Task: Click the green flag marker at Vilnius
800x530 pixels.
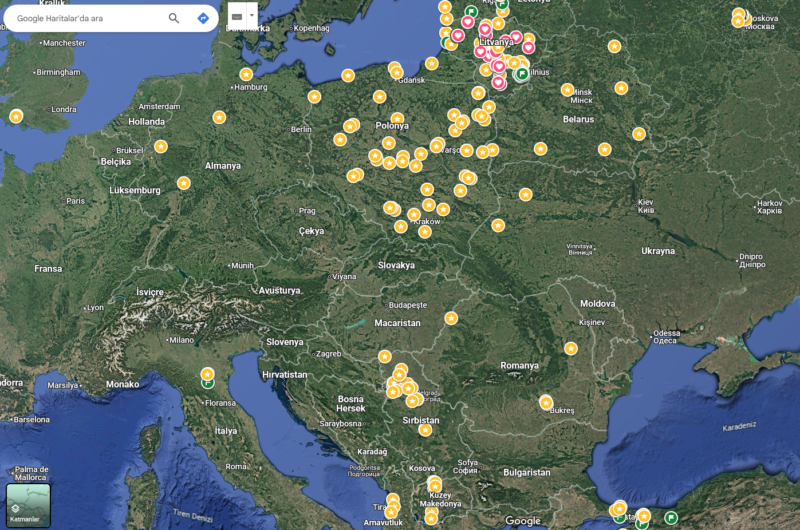Action: point(521,73)
